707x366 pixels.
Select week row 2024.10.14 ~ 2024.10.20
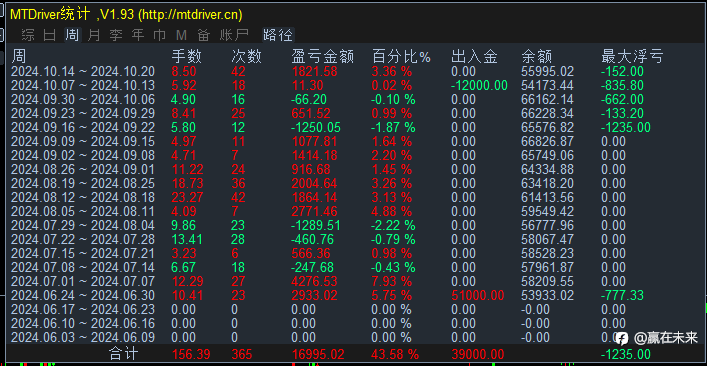354,71
